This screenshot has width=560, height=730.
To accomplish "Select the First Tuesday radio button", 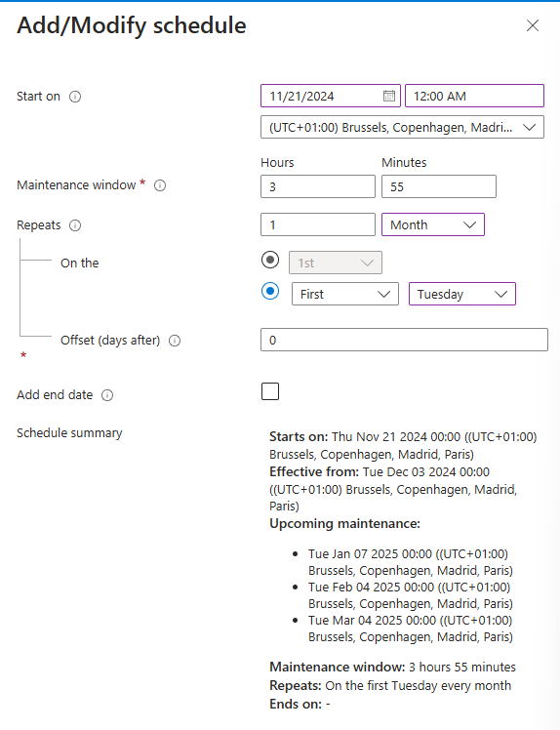I will tap(270, 291).
